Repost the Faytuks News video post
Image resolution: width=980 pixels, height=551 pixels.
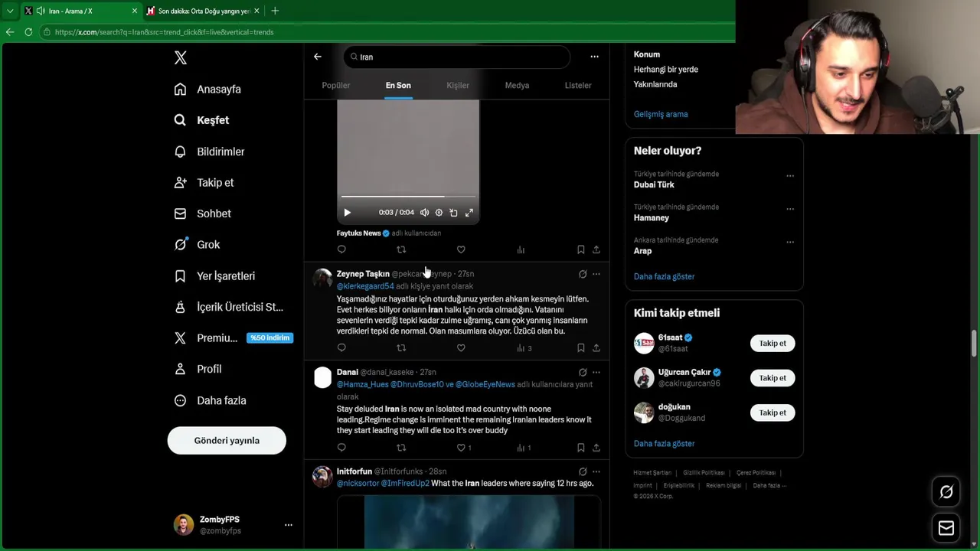click(x=401, y=249)
